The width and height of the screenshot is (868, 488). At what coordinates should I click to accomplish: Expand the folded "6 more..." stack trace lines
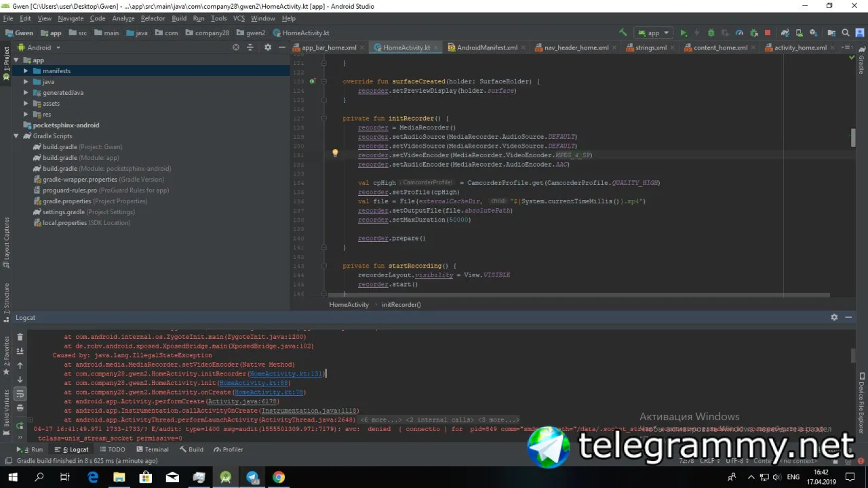coord(380,420)
